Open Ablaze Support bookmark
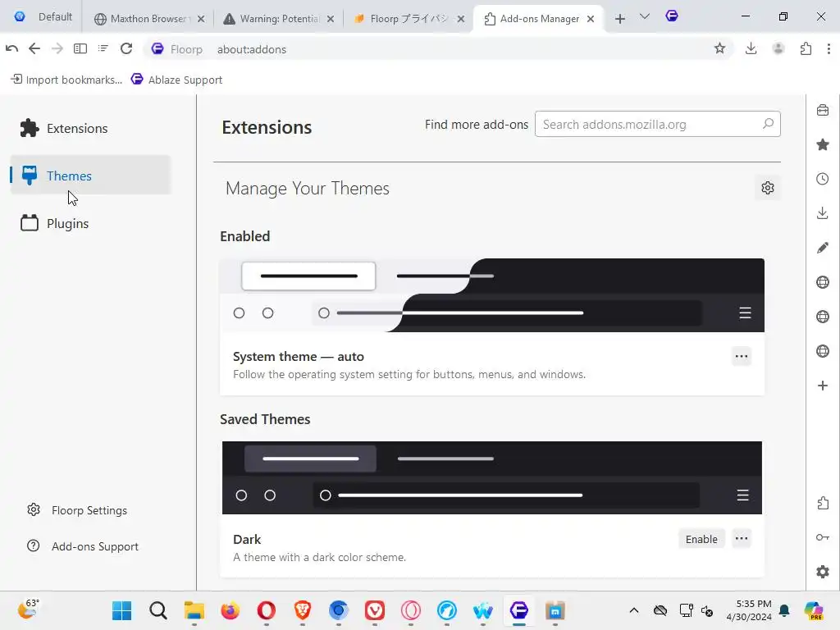840x630 pixels. [176, 80]
